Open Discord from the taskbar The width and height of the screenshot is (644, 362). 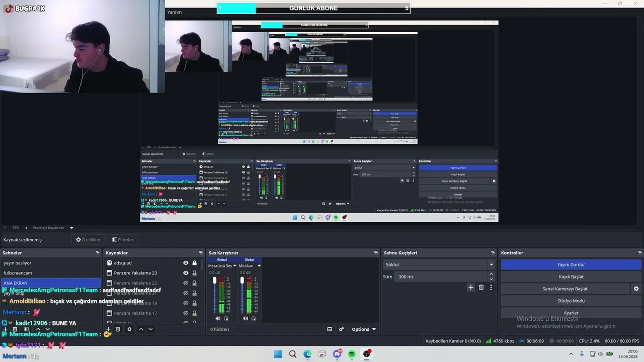pos(337,354)
